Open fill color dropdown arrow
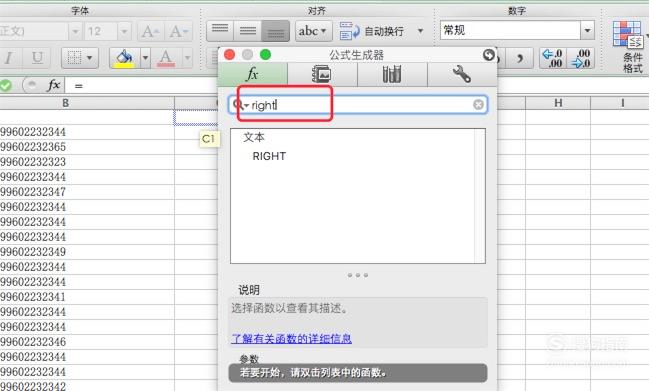Viewport: 649px width, 391px height. [145, 58]
